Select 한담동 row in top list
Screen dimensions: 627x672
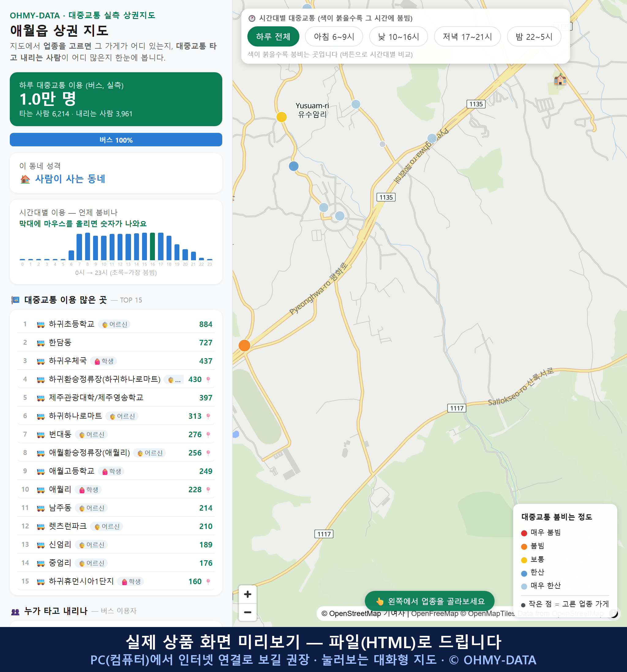pos(116,342)
